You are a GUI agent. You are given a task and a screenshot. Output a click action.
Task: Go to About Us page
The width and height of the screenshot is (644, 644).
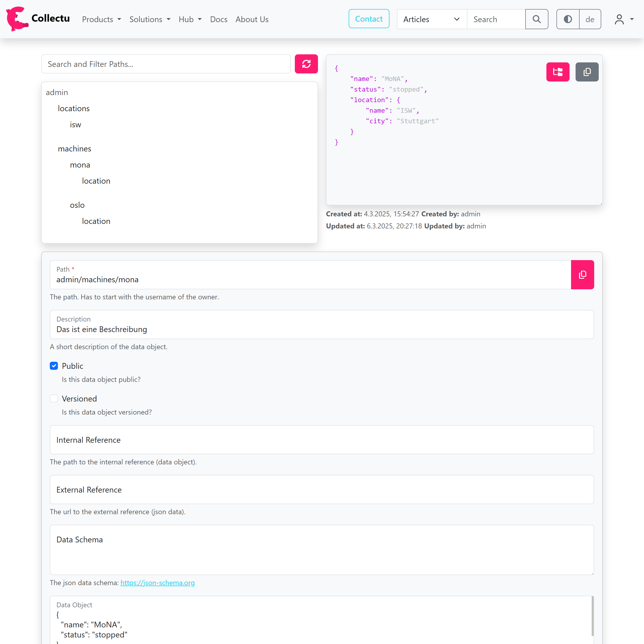point(252,19)
